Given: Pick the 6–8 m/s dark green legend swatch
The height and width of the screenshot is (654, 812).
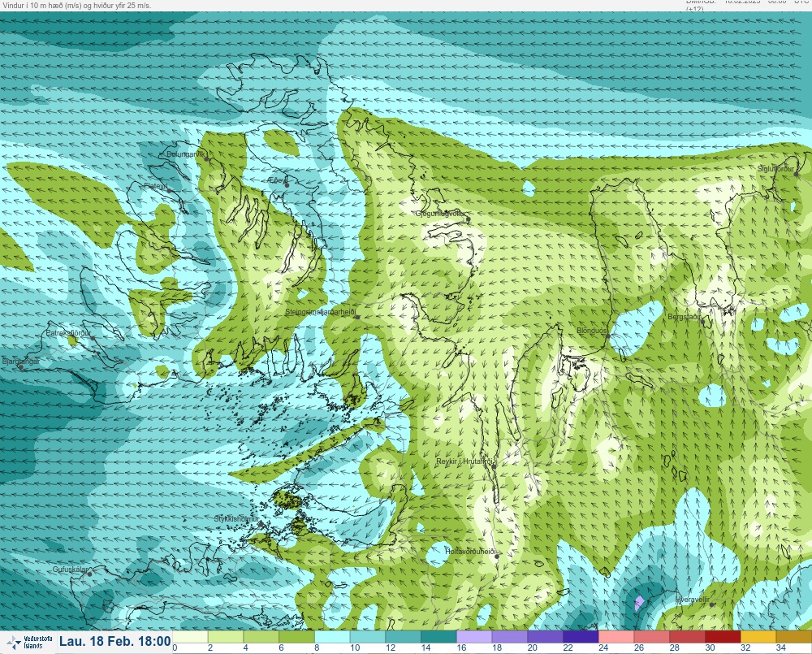Looking at the screenshot, I should (296, 636).
